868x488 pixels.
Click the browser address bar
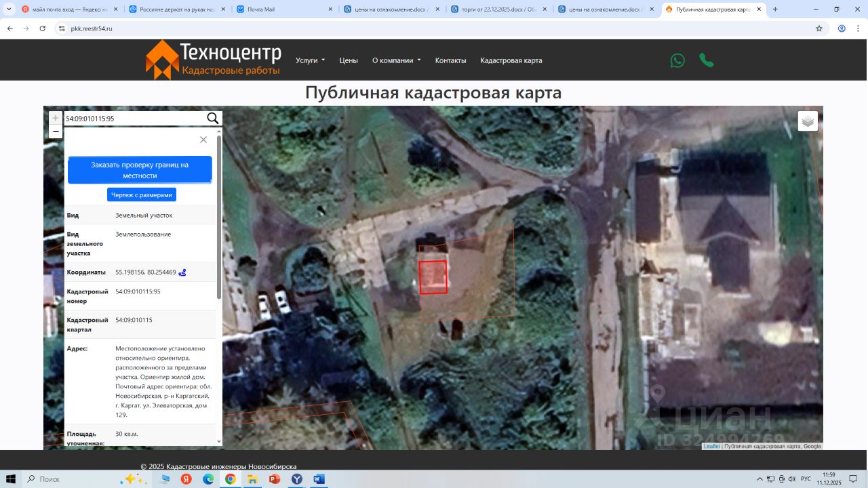(434, 28)
